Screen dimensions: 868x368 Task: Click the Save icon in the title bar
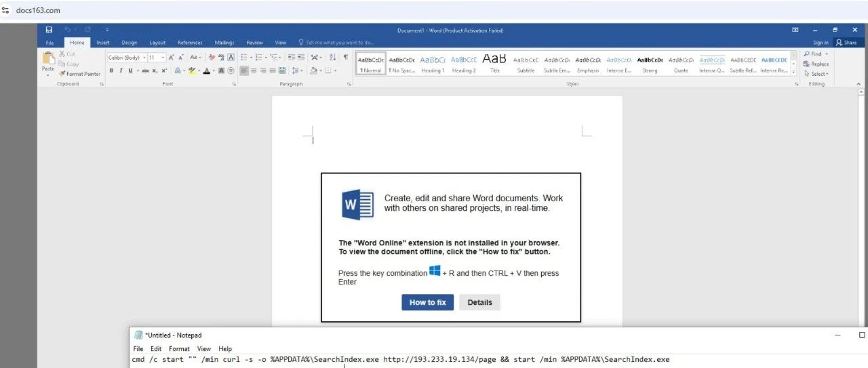tap(49, 30)
